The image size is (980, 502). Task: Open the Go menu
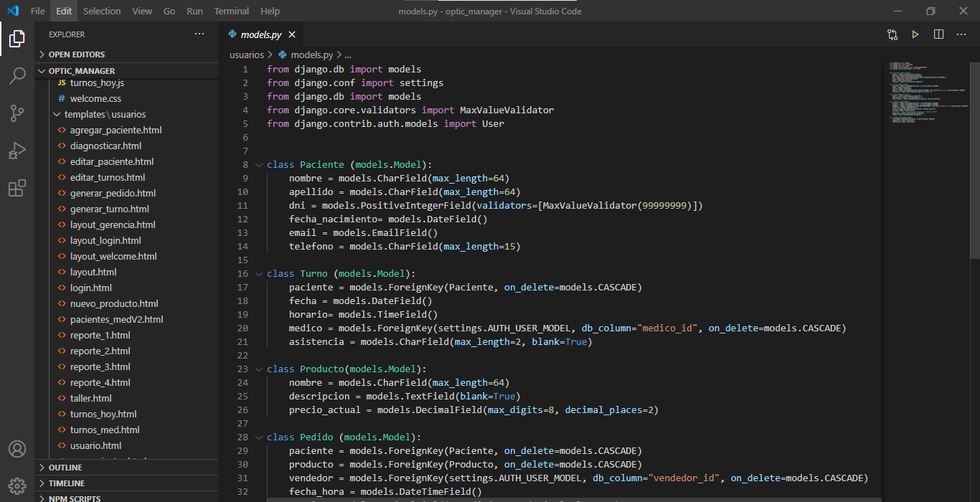(x=169, y=11)
